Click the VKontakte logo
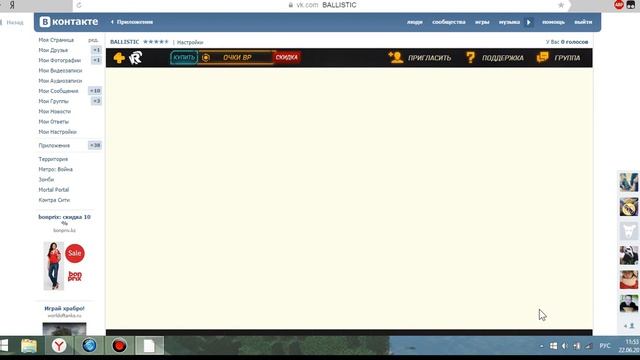640x360 pixels. coord(69,22)
